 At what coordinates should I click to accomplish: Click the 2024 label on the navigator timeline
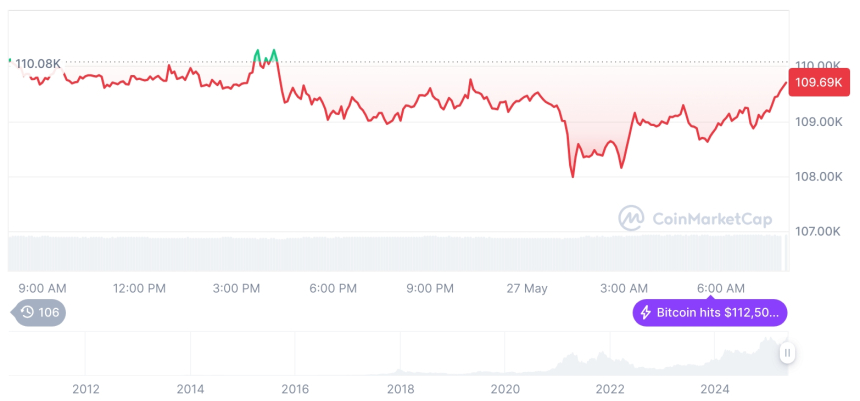[715, 389]
